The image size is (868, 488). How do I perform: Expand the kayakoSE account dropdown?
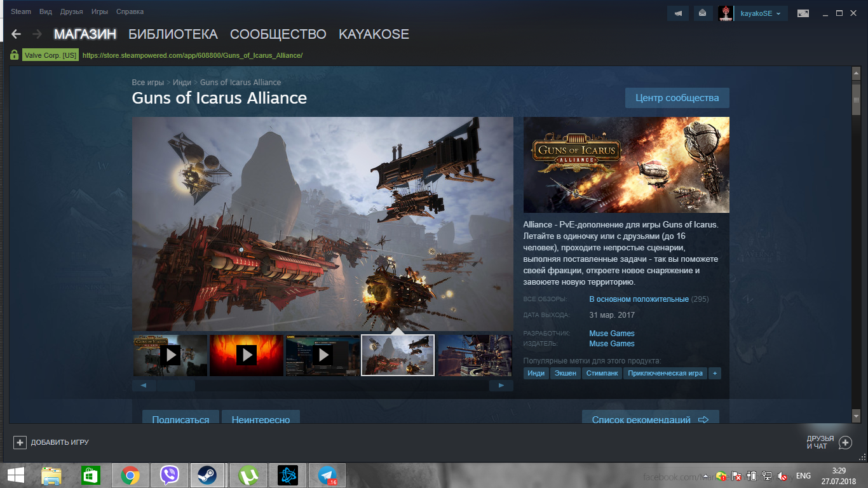point(761,13)
